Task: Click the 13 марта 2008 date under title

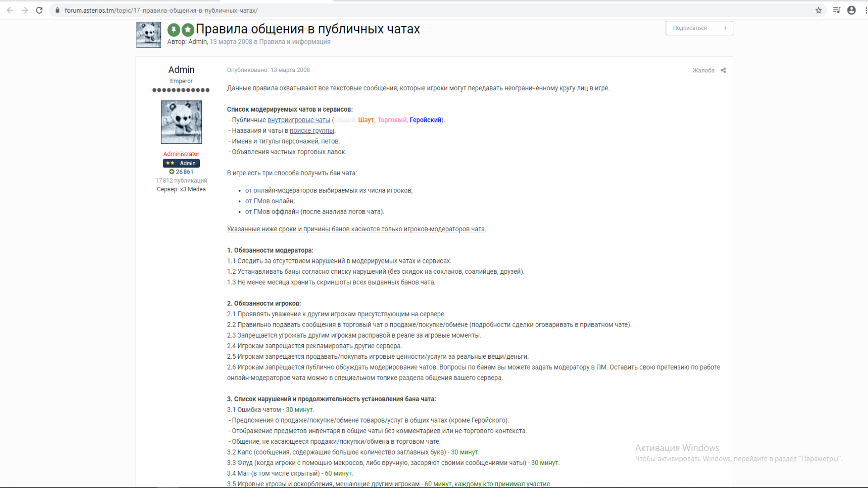Action: (x=231, y=42)
